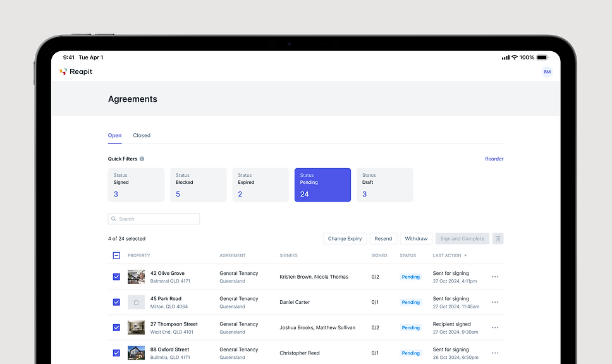The width and height of the screenshot is (612, 364).
Task: Click the Wi-Fi icon in the status bar
Action: point(515,58)
